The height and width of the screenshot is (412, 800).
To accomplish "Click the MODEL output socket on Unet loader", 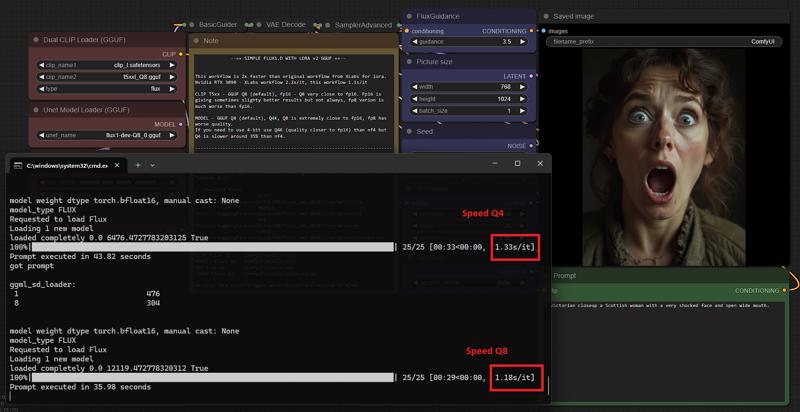I will click(x=181, y=124).
